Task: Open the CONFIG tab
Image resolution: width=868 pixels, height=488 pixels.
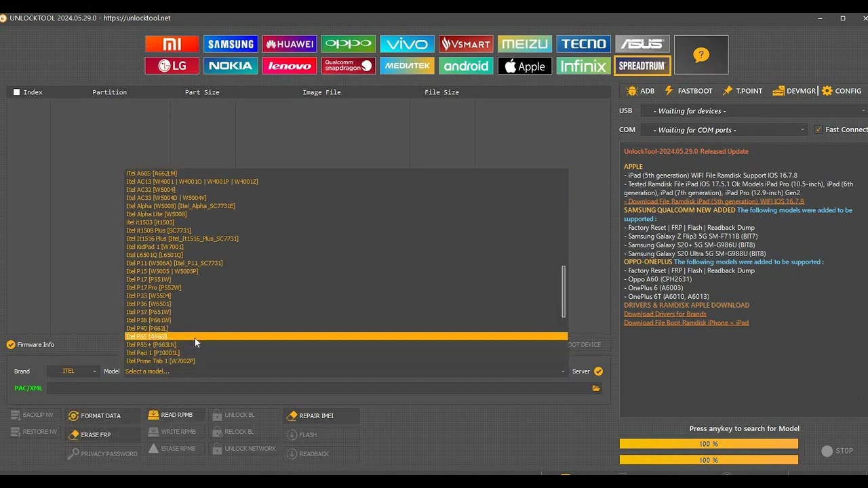Action: (842, 91)
